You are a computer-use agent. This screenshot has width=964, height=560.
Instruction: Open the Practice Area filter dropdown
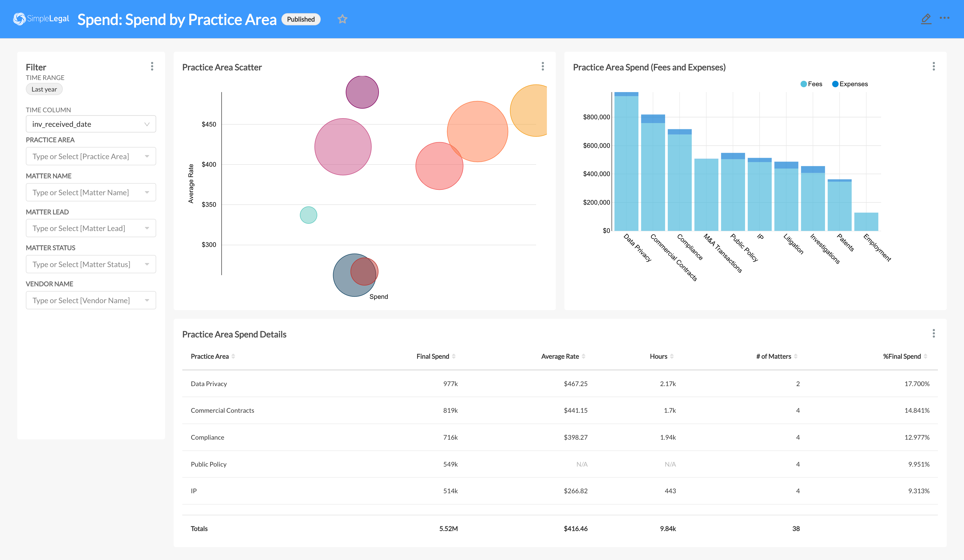coord(91,156)
